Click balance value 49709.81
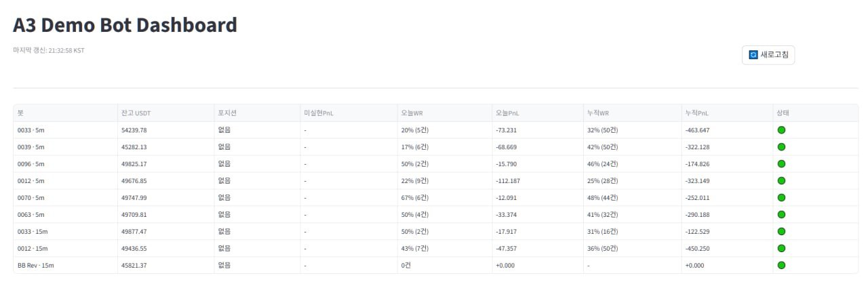 pyautogui.click(x=134, y=215)
